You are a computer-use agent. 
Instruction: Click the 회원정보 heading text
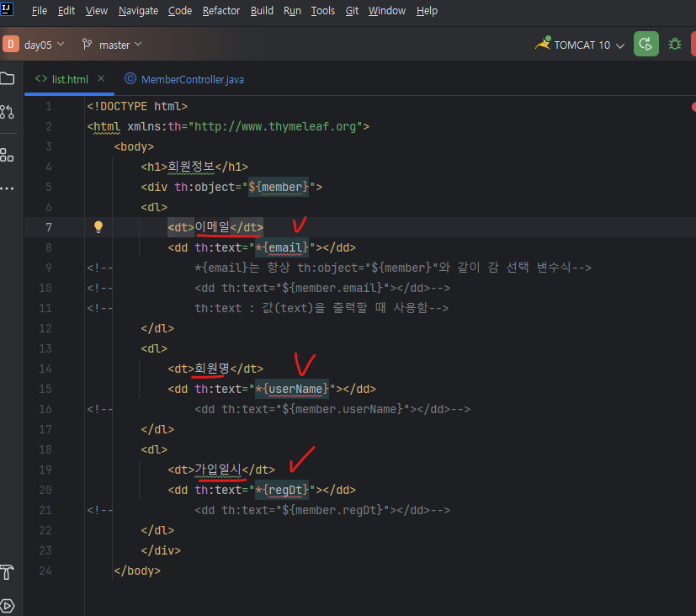(191, 167)
